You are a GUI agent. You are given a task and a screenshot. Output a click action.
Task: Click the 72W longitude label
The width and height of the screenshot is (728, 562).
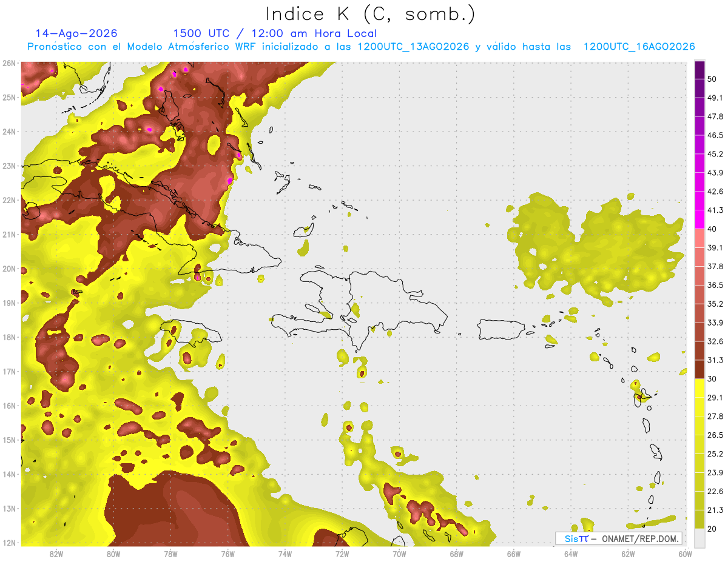click(342, 554)
